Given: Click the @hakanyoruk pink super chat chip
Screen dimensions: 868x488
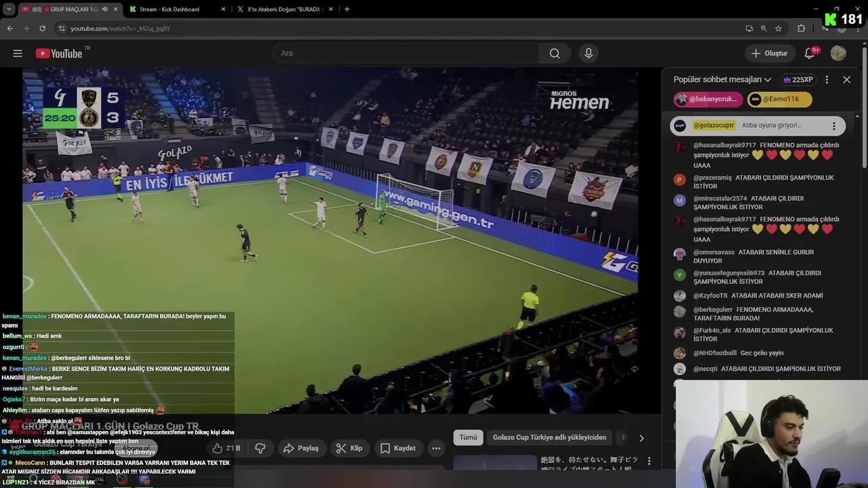Looking at the screenshot, I should click(708, 99).
